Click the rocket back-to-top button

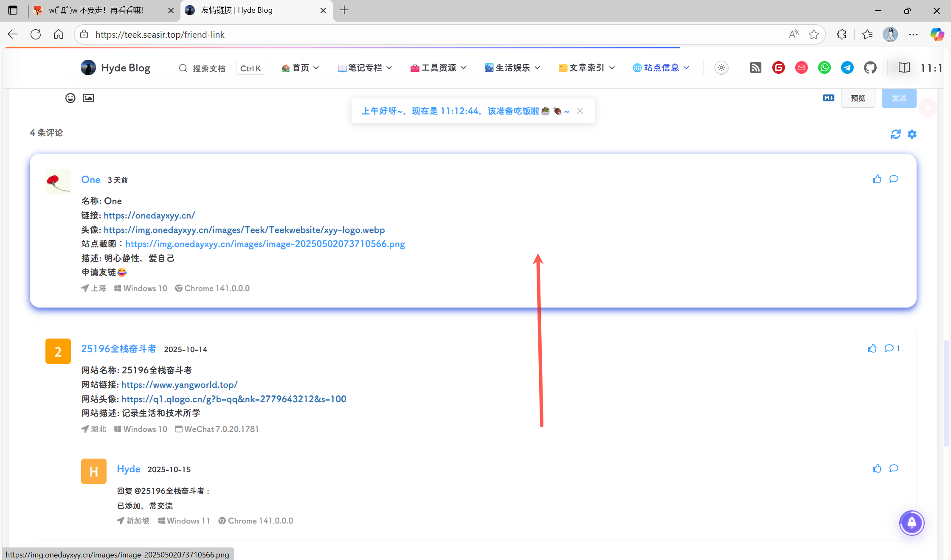[912, 523]
